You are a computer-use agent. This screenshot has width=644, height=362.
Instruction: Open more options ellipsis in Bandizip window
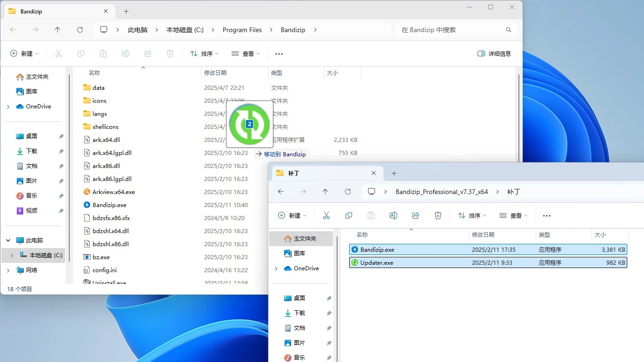pos(279,54)
